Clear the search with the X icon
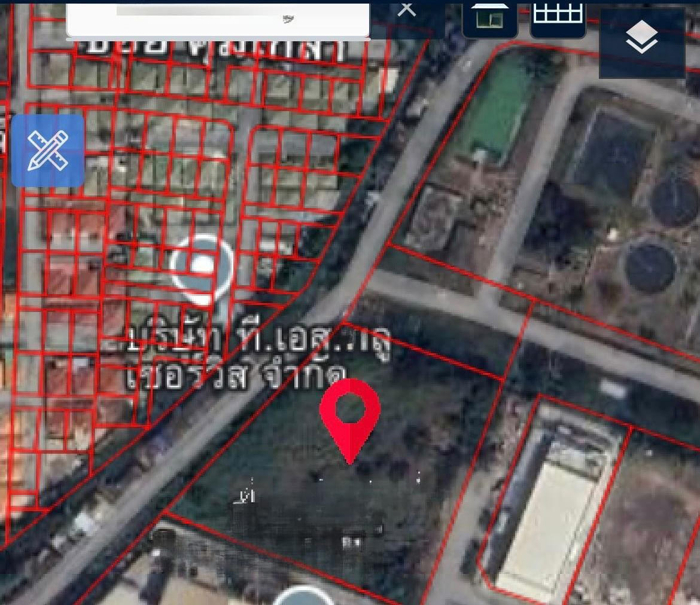 [x=407, y=10]
